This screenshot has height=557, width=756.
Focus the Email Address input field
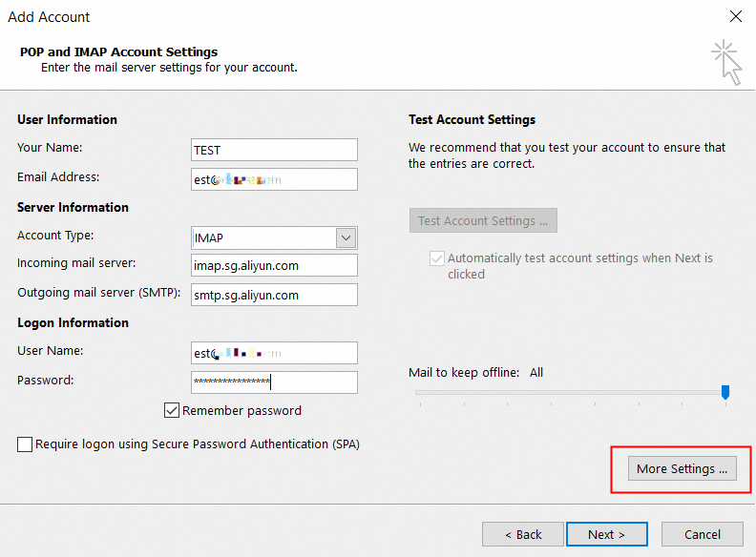(274, 179)
